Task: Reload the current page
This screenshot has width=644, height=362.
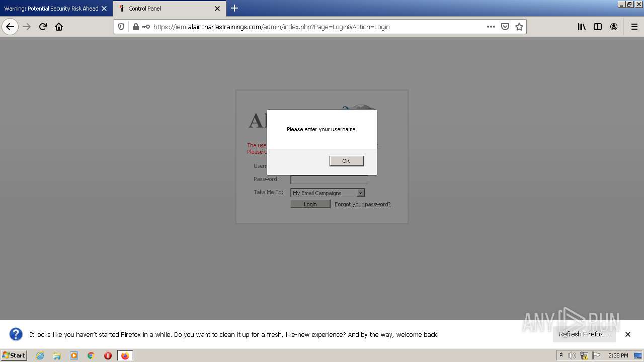Action: click(43, 27)
